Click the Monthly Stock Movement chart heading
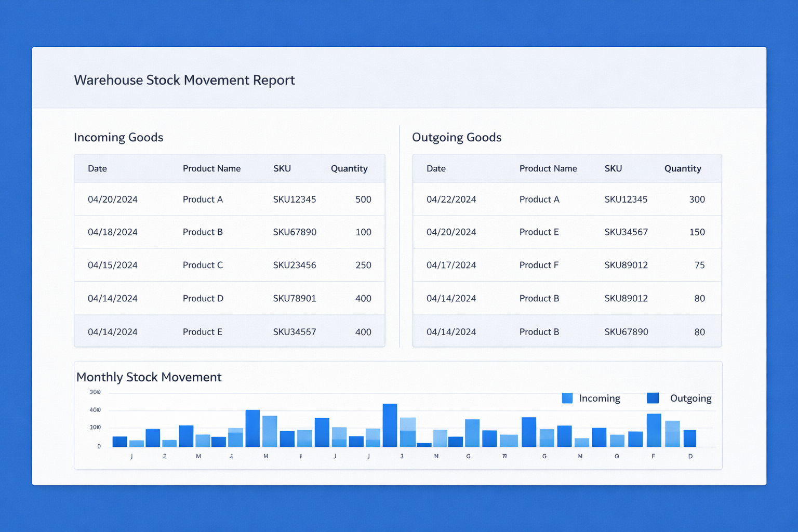This screenshot has width=798, height=532. pos(149,377)
